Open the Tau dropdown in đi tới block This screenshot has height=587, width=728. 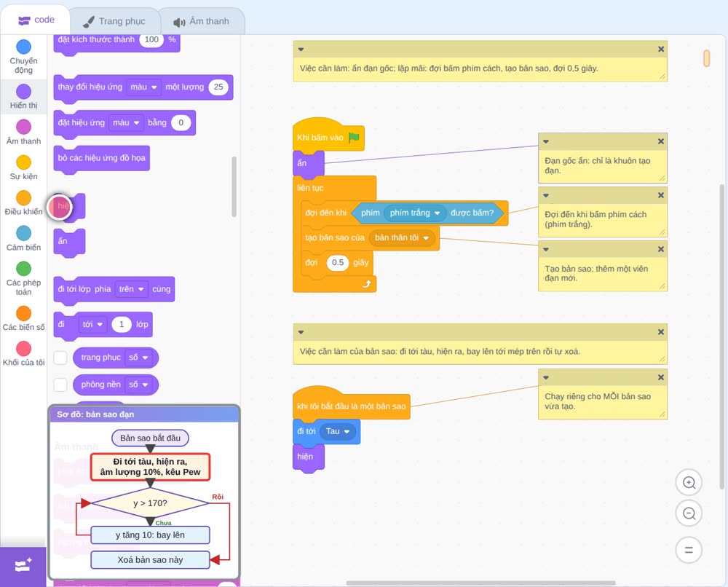coord(347,431)
